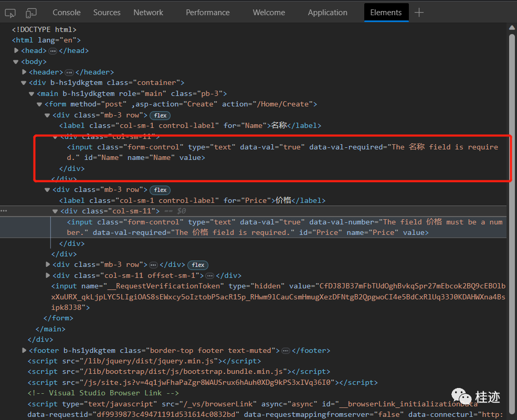
Task: Collapse the main role=main element
Action: [x=31, y=94]
